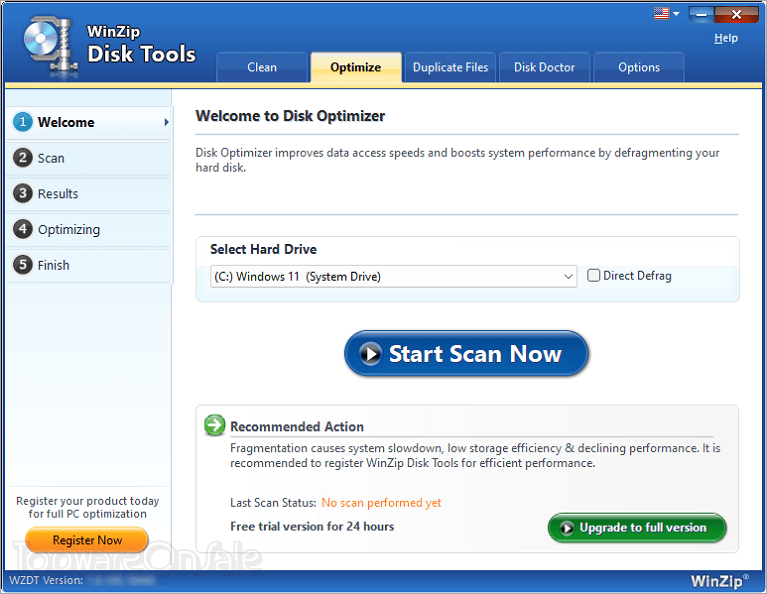Click play icon on Upgrade button
Viewport: 767px width, 594px height.
point(567,528)
